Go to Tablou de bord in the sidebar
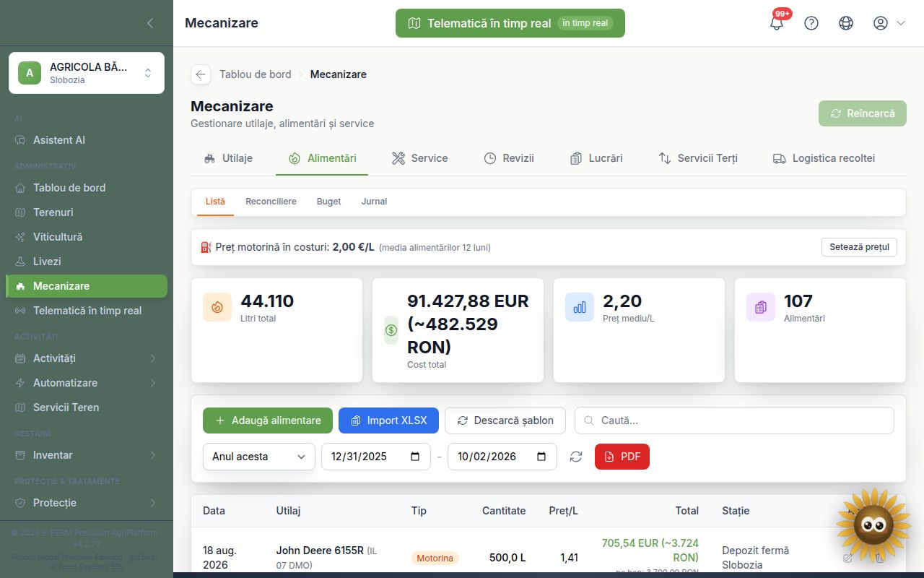924x578 pixels. 87,188
